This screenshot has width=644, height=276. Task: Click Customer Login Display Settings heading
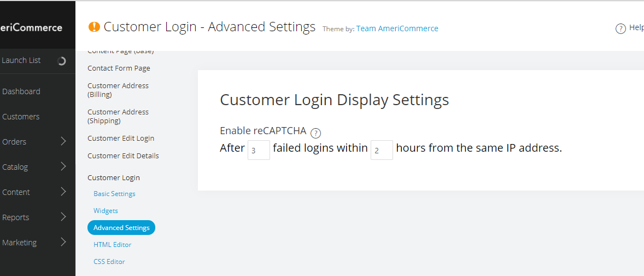[x=335, y=100]
